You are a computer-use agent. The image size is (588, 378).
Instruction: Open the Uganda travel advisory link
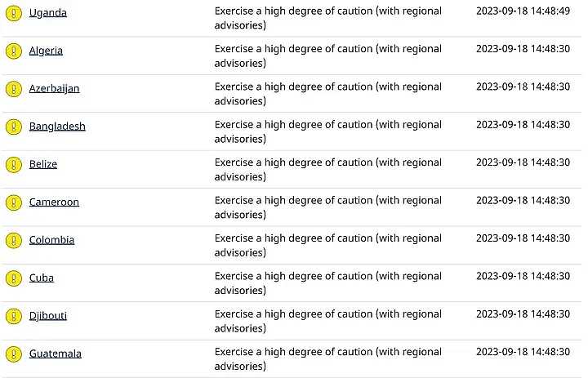click(x=48, y=13)
